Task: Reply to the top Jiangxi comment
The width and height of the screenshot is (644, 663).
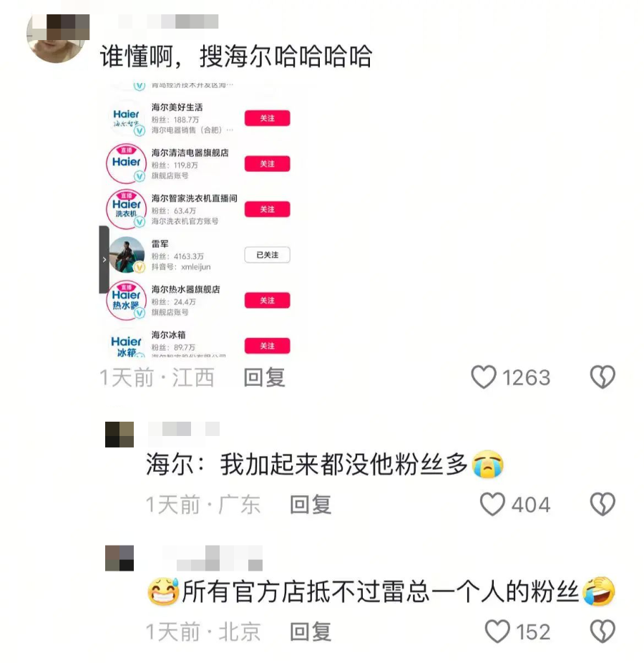Action: (x=265, y=377)
